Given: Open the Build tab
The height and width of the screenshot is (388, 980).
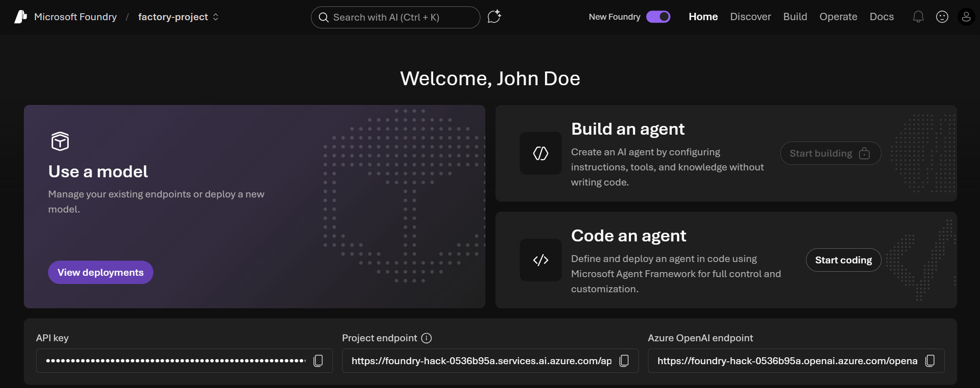Looking at the screenshot, I should [x=795, y=17].
